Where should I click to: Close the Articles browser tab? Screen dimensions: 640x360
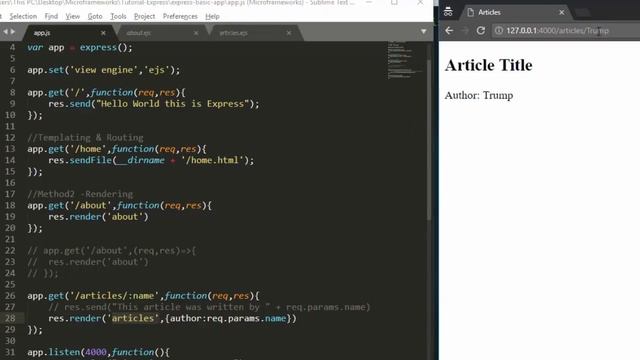pos(562,12)
